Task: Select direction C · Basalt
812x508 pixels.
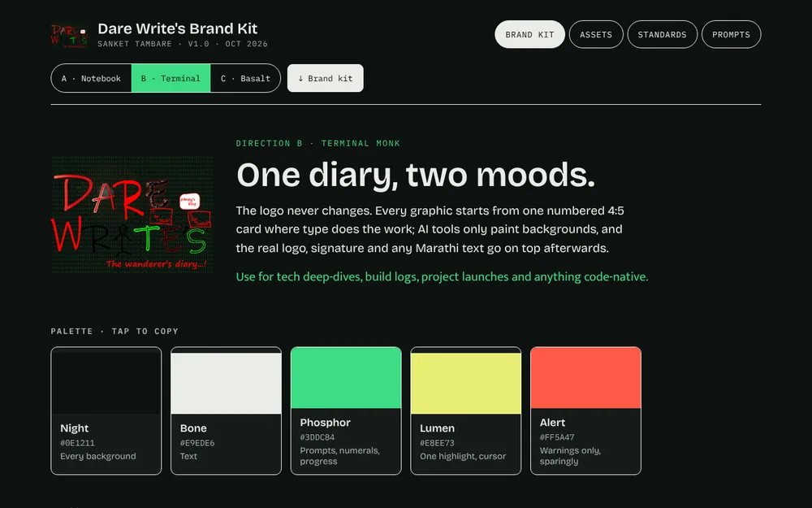Action: pyautogui.click(x=245, y=78)
